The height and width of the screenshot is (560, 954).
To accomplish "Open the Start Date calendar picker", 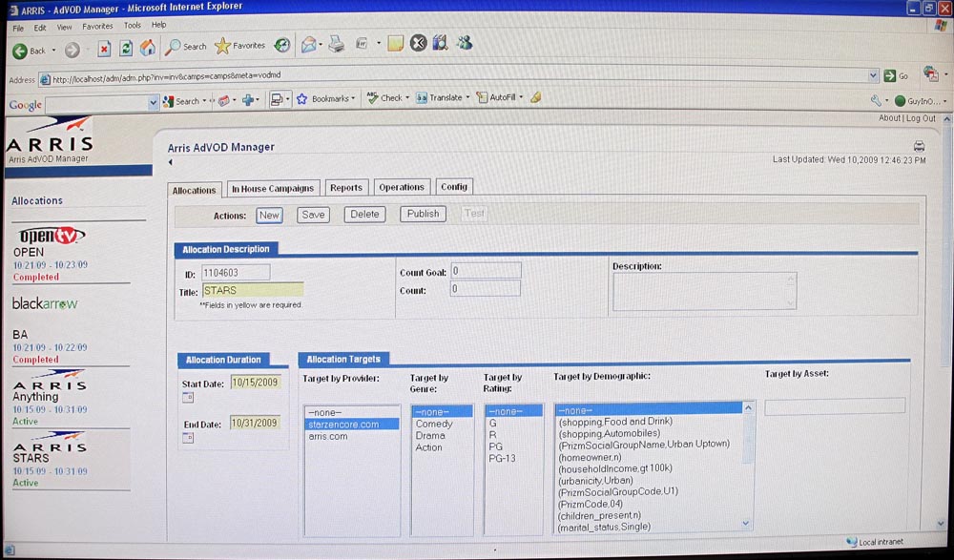I will click(187, 397).
